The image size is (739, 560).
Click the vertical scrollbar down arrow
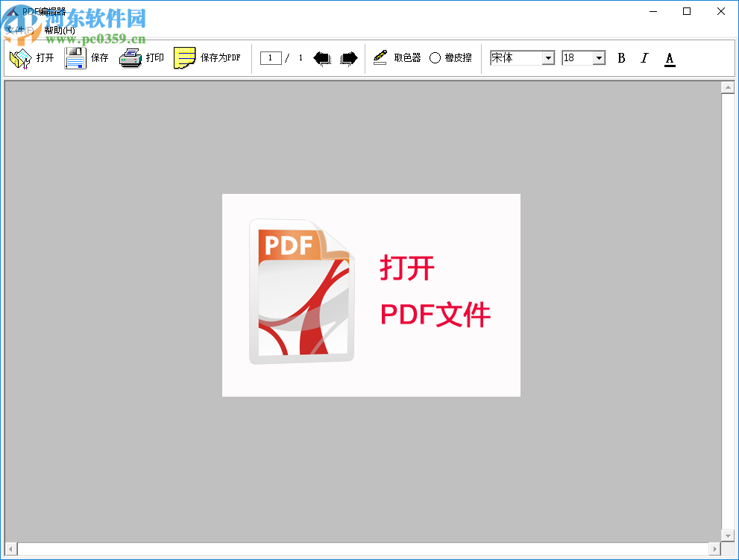coord(729,536)
